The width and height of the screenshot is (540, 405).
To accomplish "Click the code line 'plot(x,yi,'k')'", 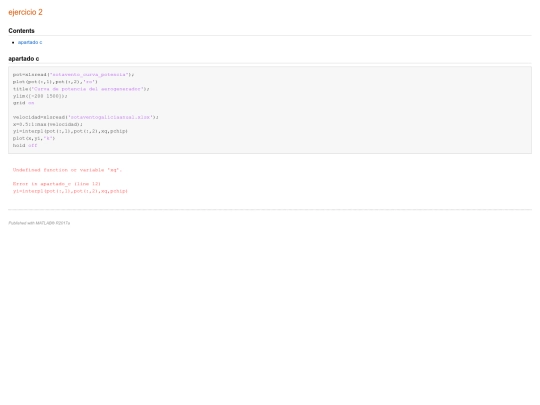I will click(x=34, y=138).
